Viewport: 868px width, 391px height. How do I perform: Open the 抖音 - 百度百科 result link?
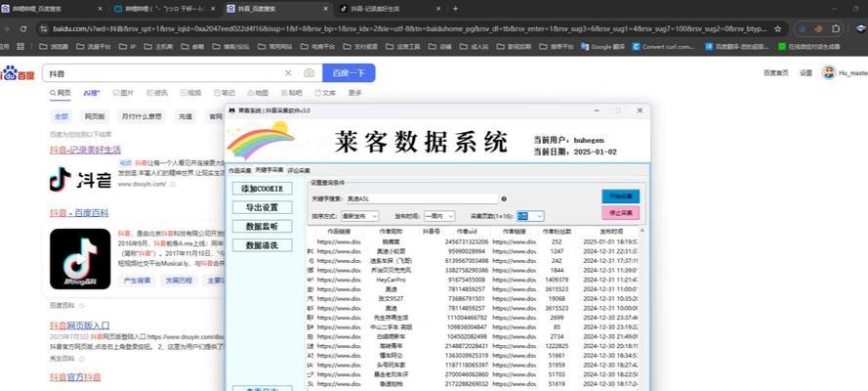point(79,213)
